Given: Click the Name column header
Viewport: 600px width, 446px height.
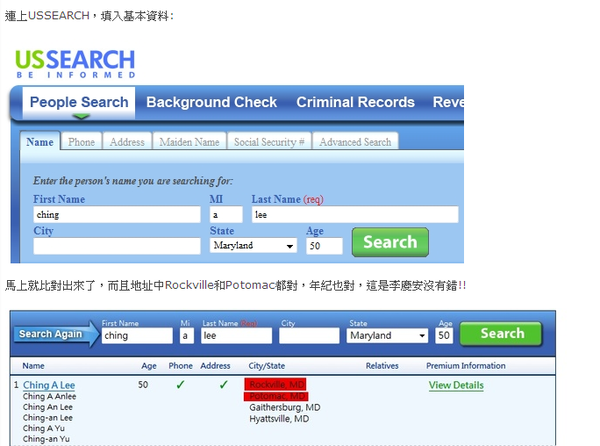Looking at the screenshot, I should [33, 366].
